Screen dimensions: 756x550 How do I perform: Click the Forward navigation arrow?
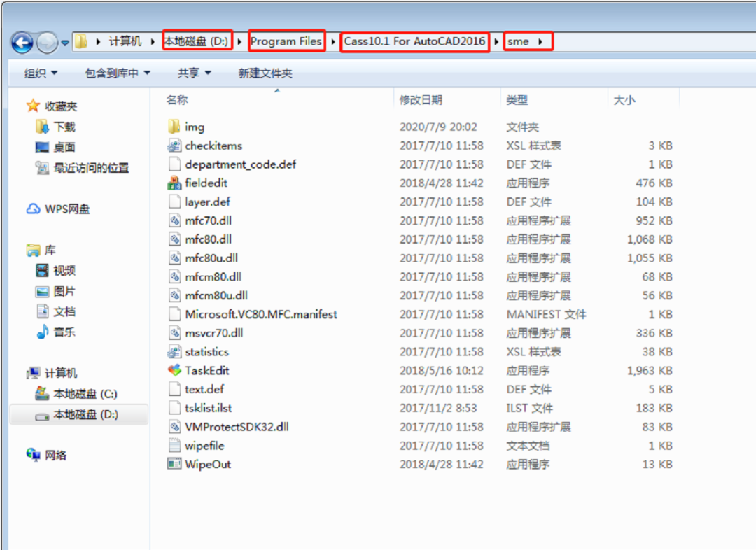coord(47,43)
